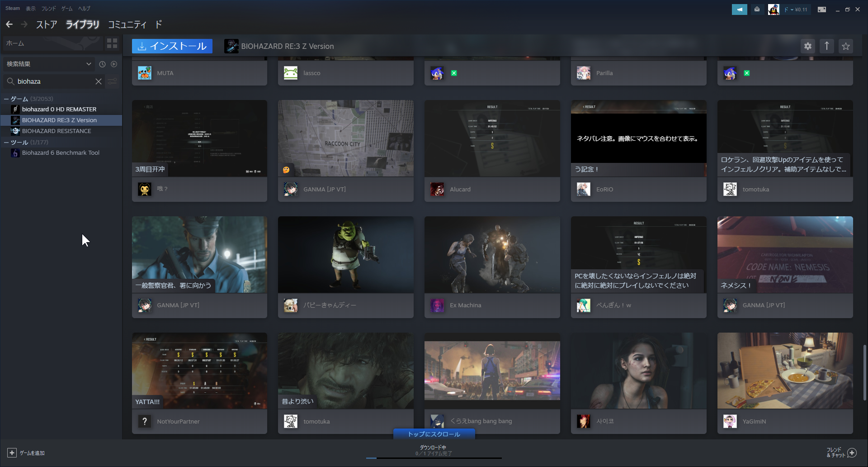Open advanced search filter icon
Viewport: 868px width, 467px height.
point(113,81)
